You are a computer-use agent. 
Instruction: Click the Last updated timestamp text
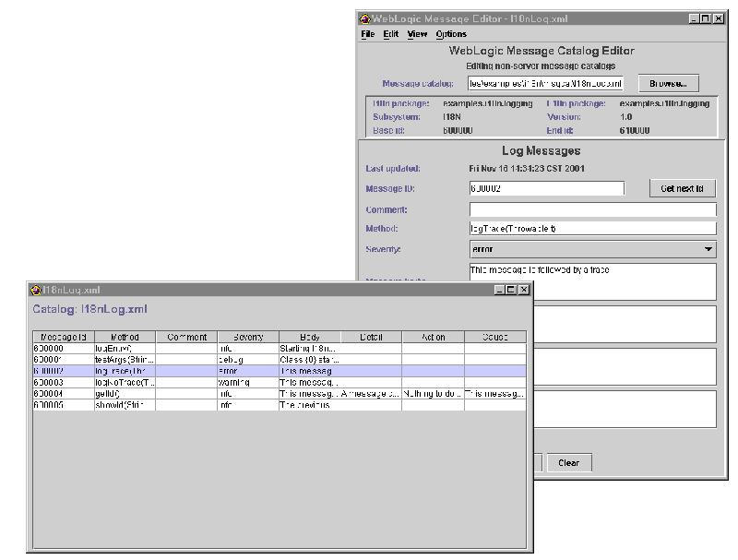[527, 169]
